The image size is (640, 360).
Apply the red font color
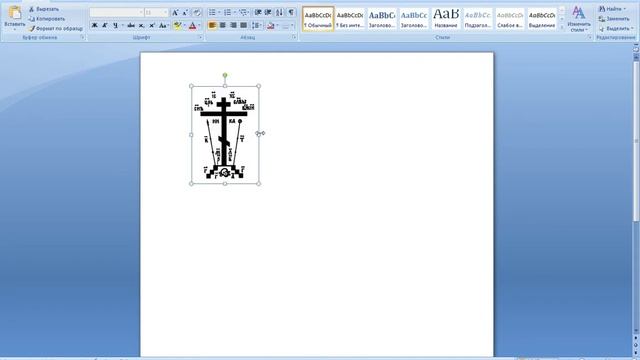(192, 25)
